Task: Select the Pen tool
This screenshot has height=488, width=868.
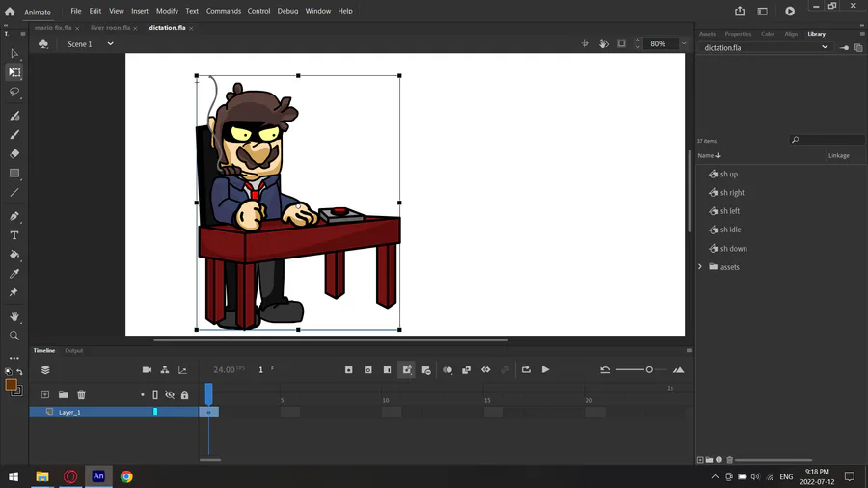Action: (x=14, y=216)
